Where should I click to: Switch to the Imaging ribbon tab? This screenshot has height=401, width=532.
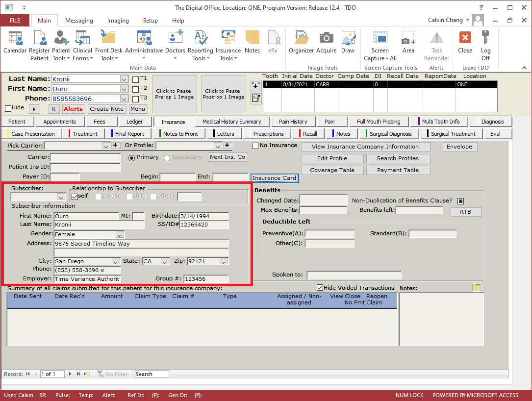pyautogui.click(x=118, y=21)
